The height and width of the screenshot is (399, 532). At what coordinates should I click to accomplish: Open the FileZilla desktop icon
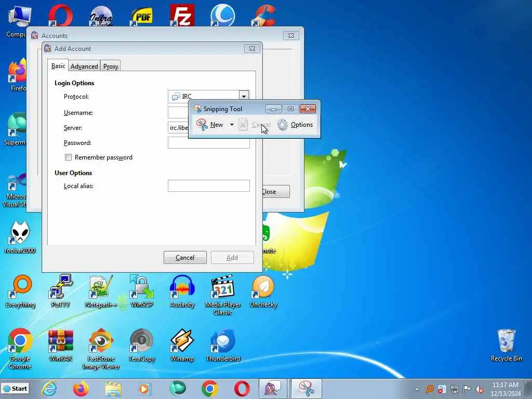click(x=182, y=15)
